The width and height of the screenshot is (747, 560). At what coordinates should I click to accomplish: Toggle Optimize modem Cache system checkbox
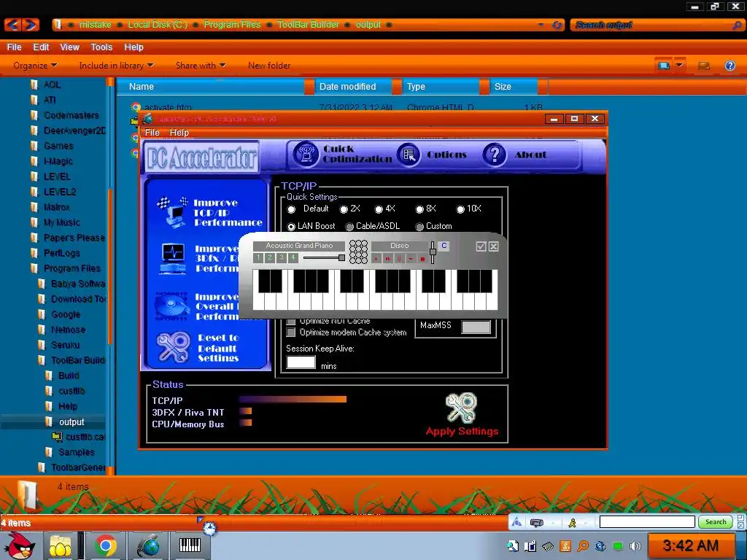click(x=290, y=332)
